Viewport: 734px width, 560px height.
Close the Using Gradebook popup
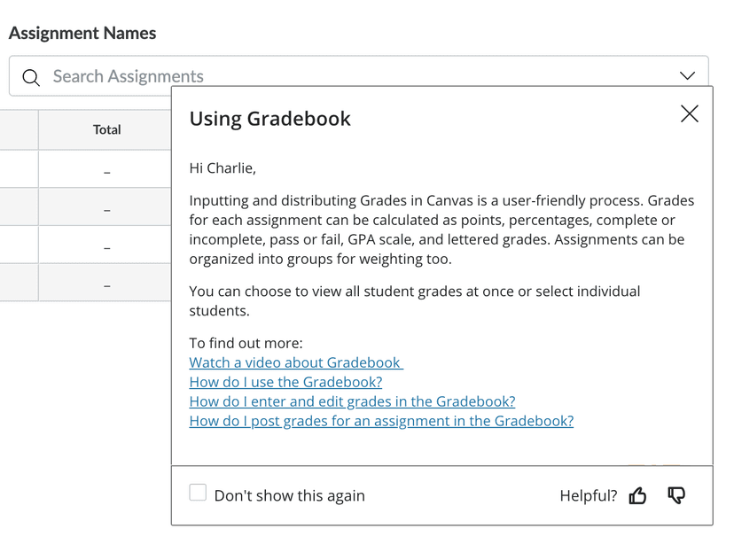[689, 113]
